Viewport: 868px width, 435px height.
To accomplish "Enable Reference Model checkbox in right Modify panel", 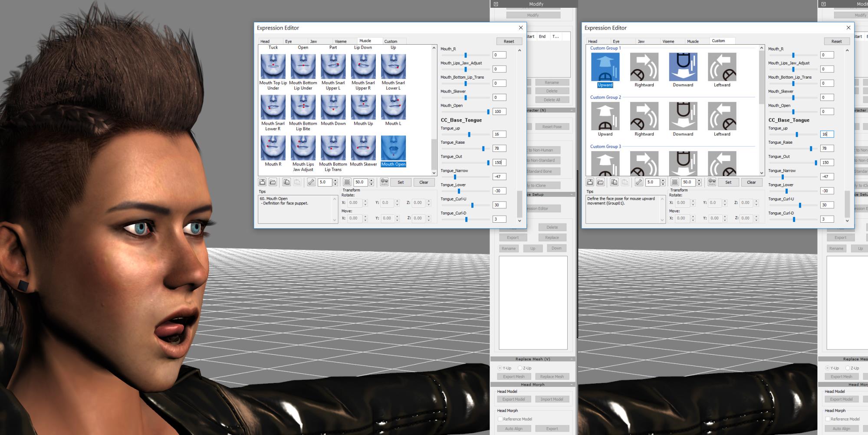I will click(828, 419).
